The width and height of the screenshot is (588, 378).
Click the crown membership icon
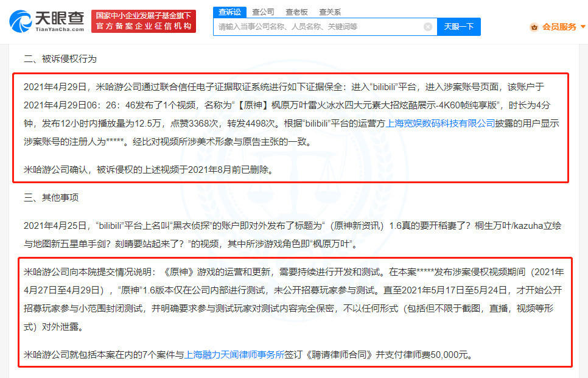pyautogui.click(x=534, y=27)
